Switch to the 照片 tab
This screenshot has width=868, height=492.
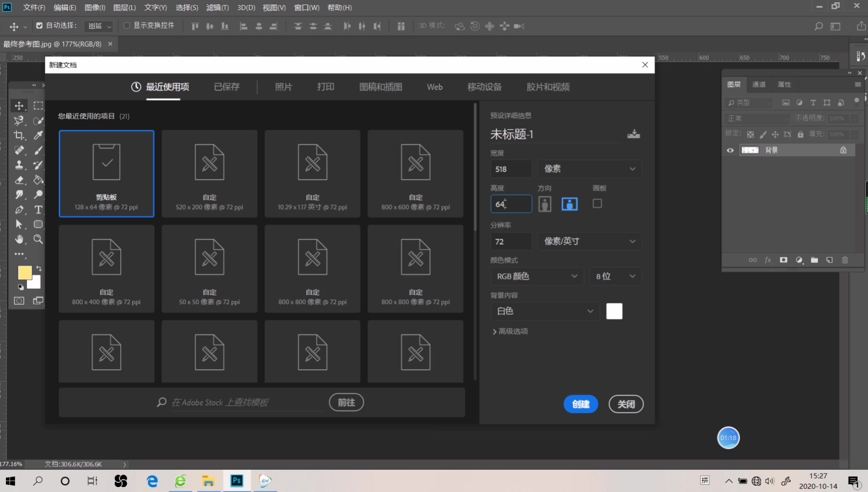(283, 87)
